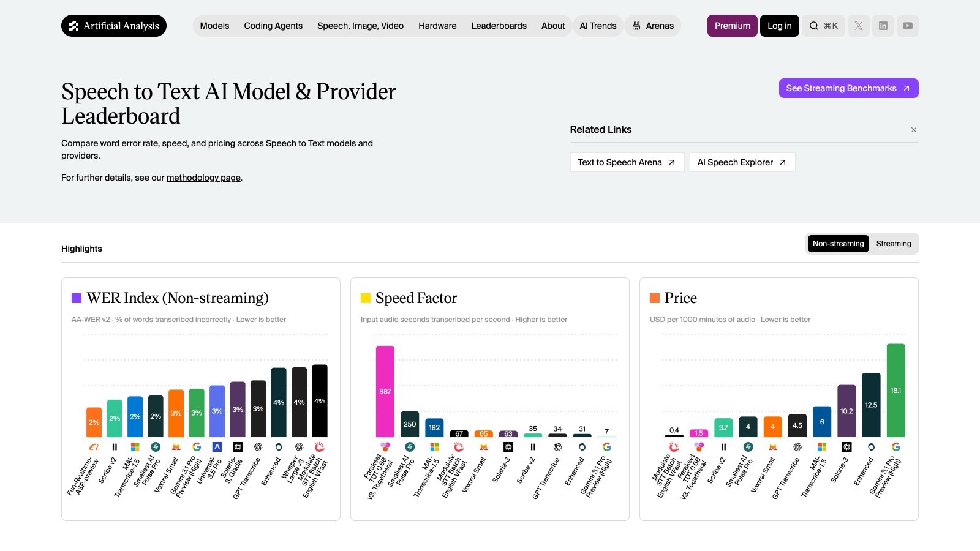This screenshot has height=551, width=980.
Task: Open the methodology page link
Action: pos(203,178)
